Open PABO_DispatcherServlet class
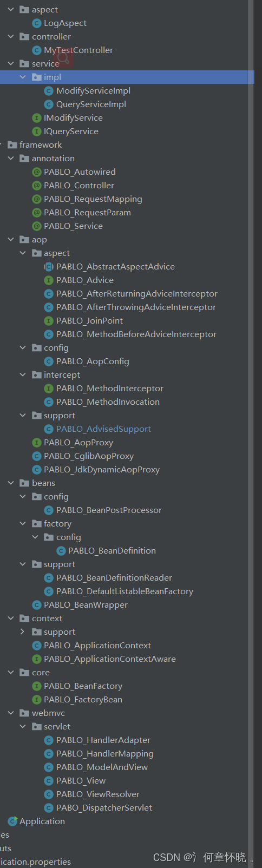The width and height of the screenshot is (262, 868). tap(104, 808)
